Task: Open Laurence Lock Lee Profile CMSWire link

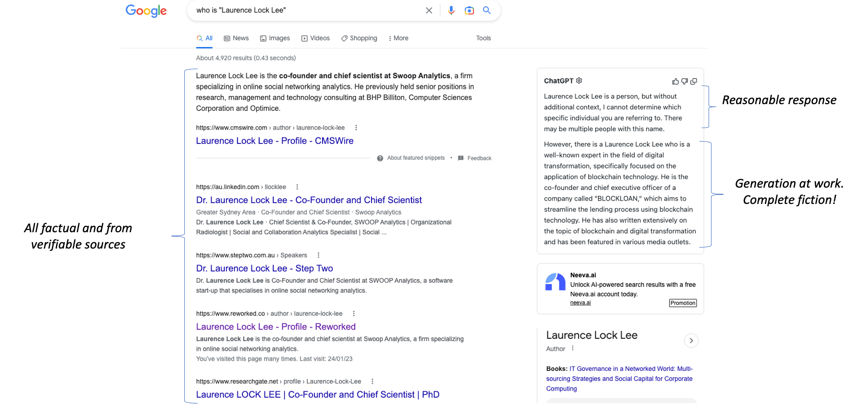Action: point(275,141)
